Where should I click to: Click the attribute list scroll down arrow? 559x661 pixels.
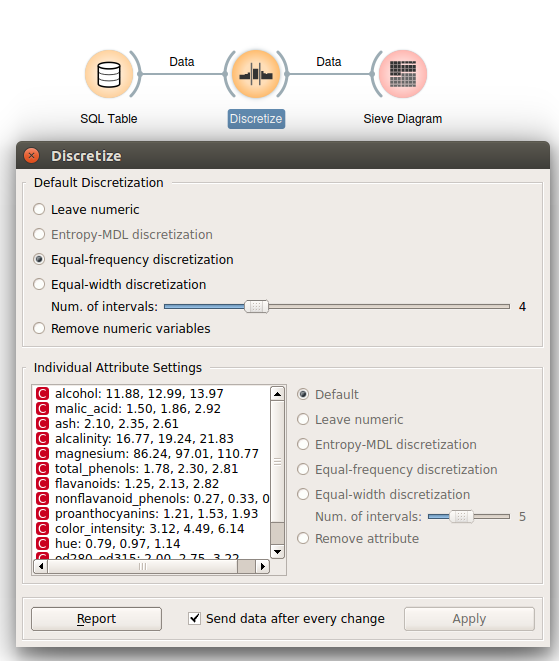[x=277, y=551]
